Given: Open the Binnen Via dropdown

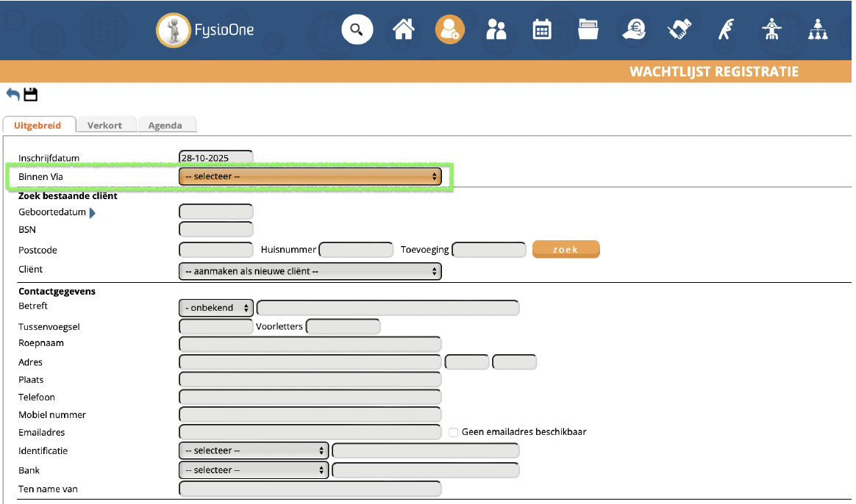Looking at the screenshot, I should [310, 177].
